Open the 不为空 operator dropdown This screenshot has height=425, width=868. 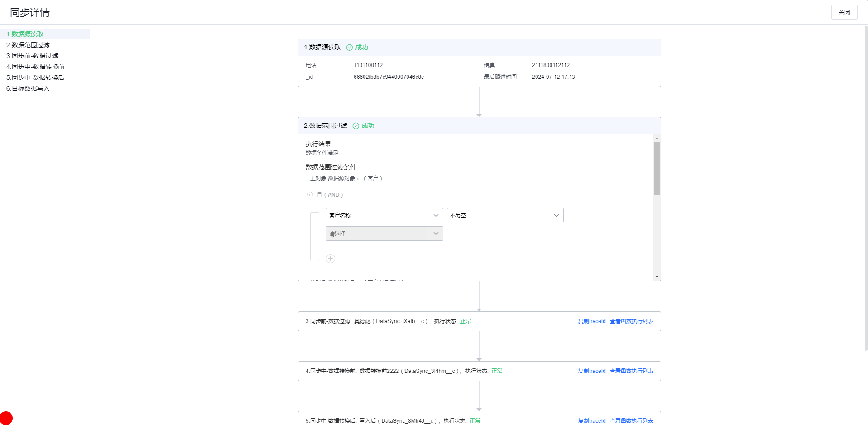click(505, 215)
